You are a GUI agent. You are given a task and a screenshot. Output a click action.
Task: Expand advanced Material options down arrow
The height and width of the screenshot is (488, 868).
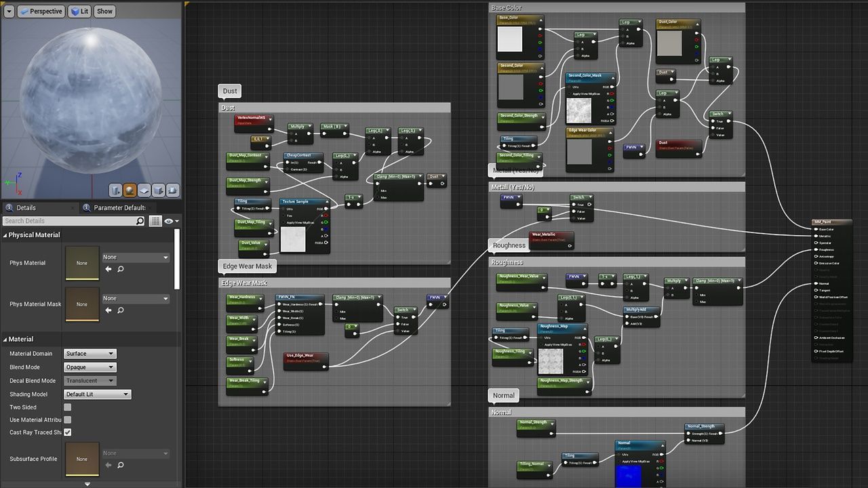[x=87, y=484]
